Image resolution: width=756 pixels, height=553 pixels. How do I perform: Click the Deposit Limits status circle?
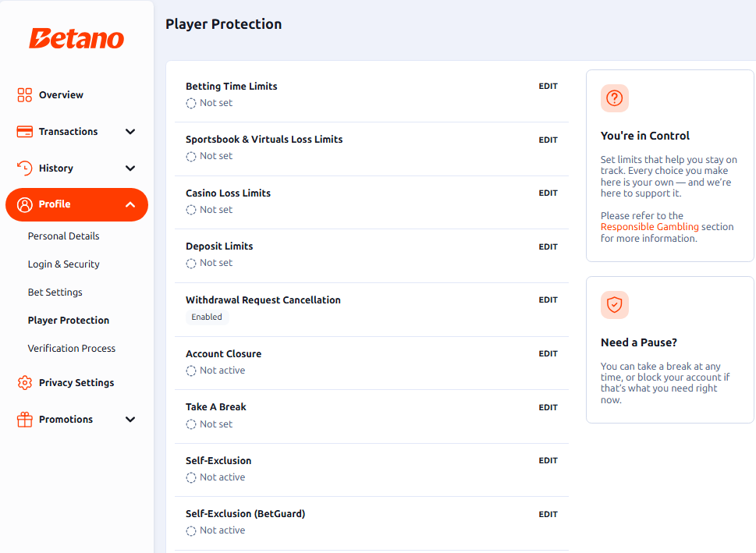pos(191,264)
